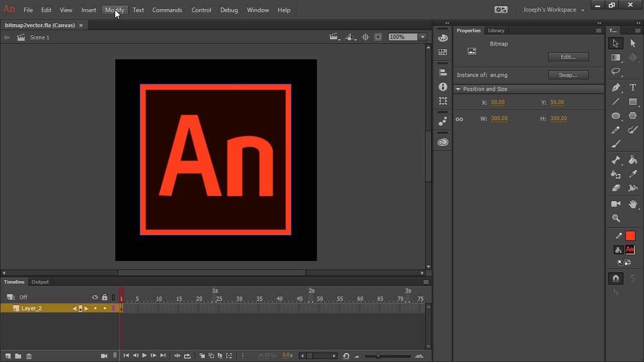Viewport: 644px width, 362px height.
Task: Grab the Hand tool
Action: click(633, 204)
